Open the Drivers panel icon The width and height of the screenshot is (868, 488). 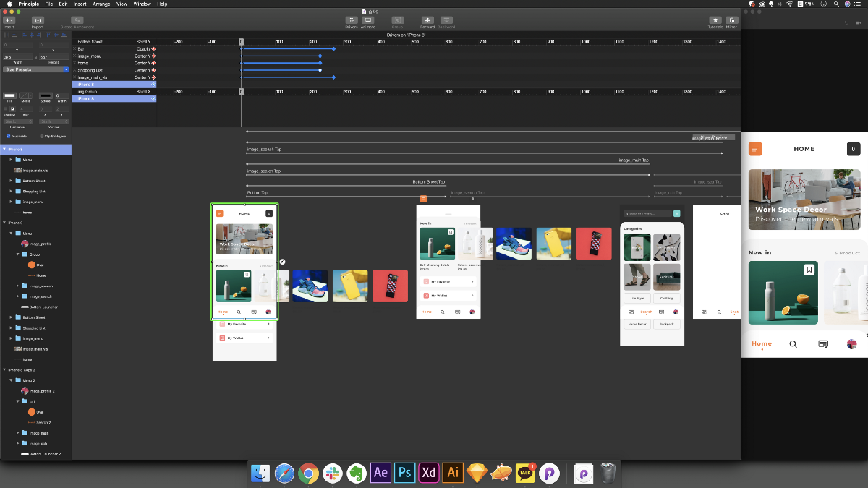[351, 20]
